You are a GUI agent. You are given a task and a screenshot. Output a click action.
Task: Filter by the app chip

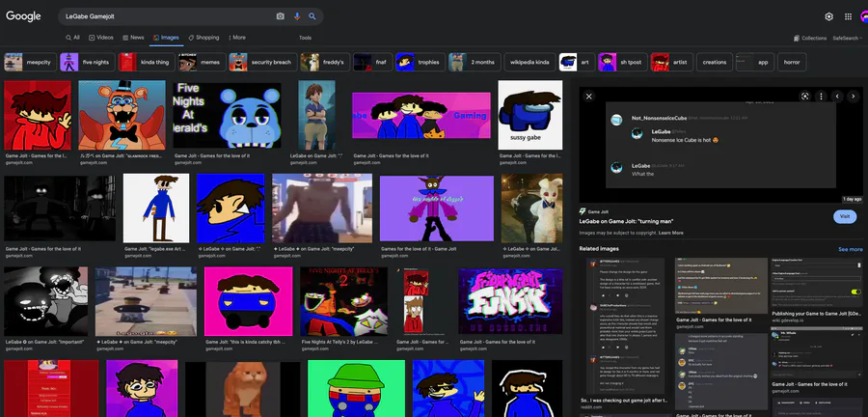[x=754, y=62]
